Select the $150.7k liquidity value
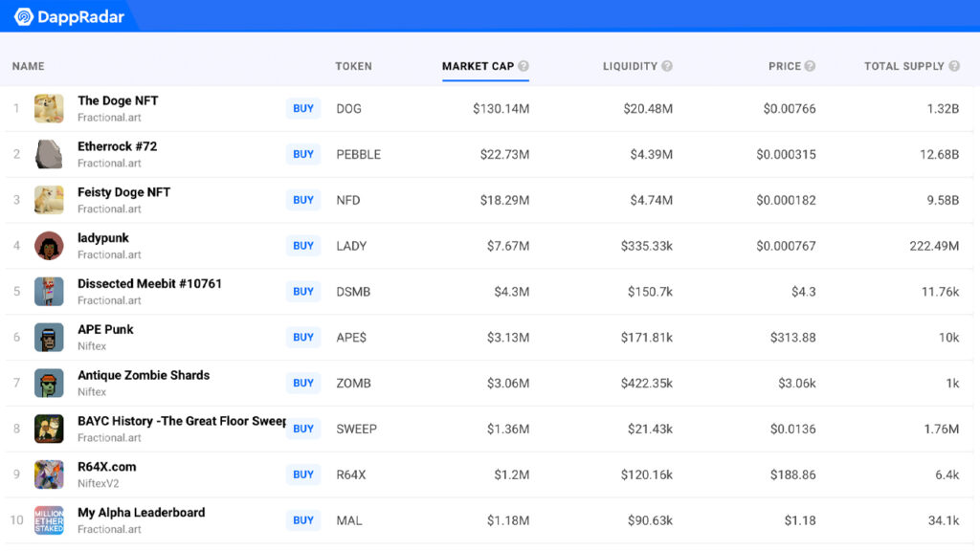 [x=650, y=292]
